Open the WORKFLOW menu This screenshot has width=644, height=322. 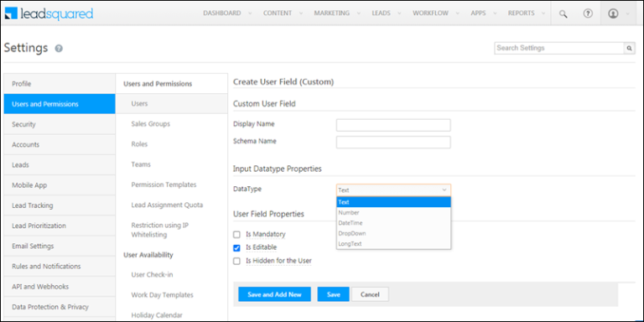(x=430, y=13)
